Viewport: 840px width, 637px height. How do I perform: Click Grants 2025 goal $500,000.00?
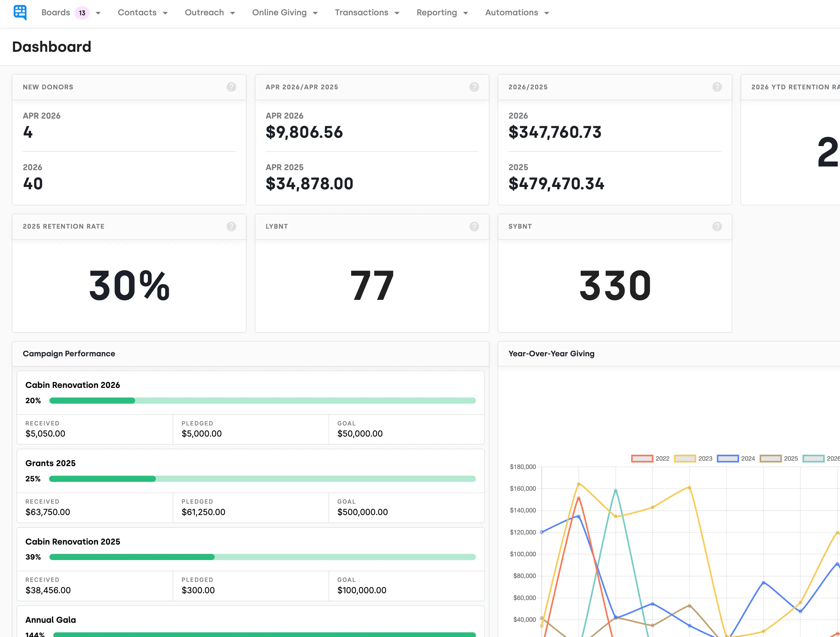point(363,512)
